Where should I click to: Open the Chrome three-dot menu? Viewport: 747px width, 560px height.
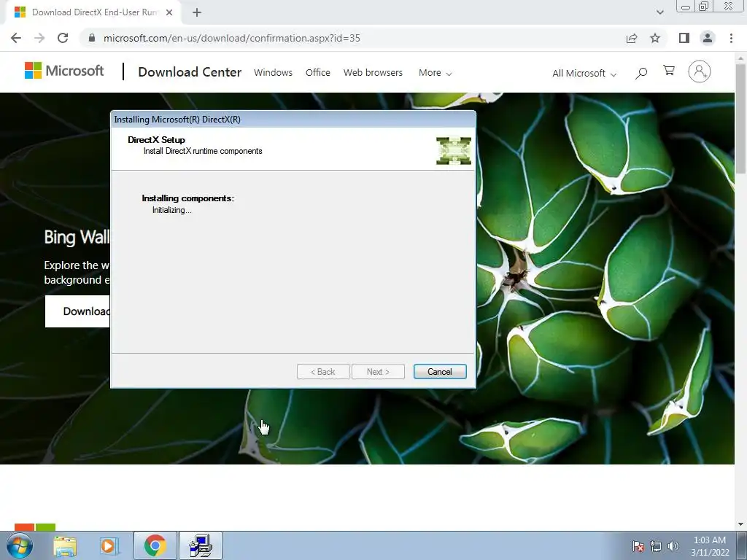pos(731,38)
